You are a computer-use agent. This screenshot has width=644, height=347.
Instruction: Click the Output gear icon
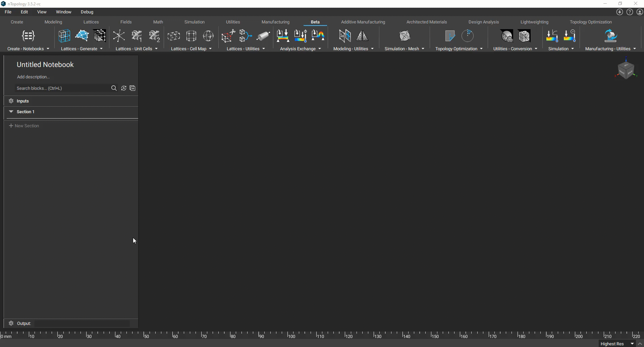pyautogui.click(x=11, y=323)
